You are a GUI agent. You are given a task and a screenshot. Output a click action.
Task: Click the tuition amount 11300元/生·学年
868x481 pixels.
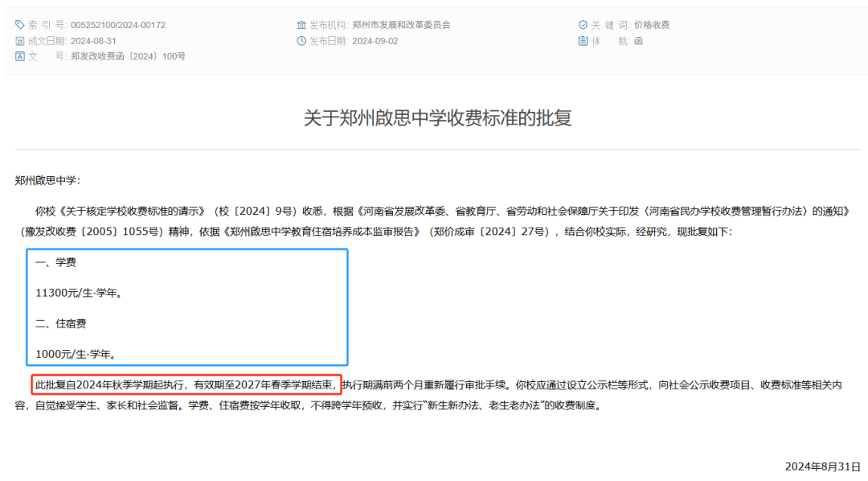[79, 293]
